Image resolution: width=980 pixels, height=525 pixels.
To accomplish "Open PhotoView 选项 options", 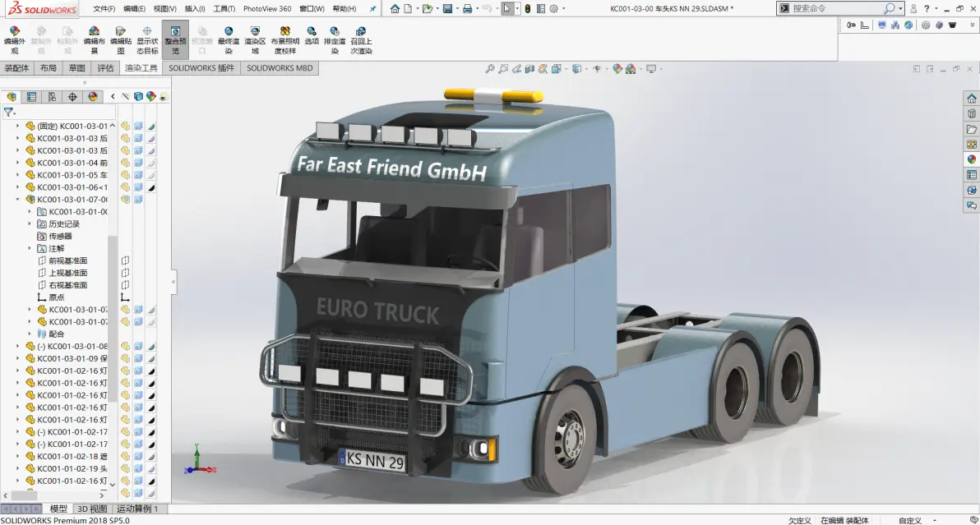I will (x=312, y=36).
